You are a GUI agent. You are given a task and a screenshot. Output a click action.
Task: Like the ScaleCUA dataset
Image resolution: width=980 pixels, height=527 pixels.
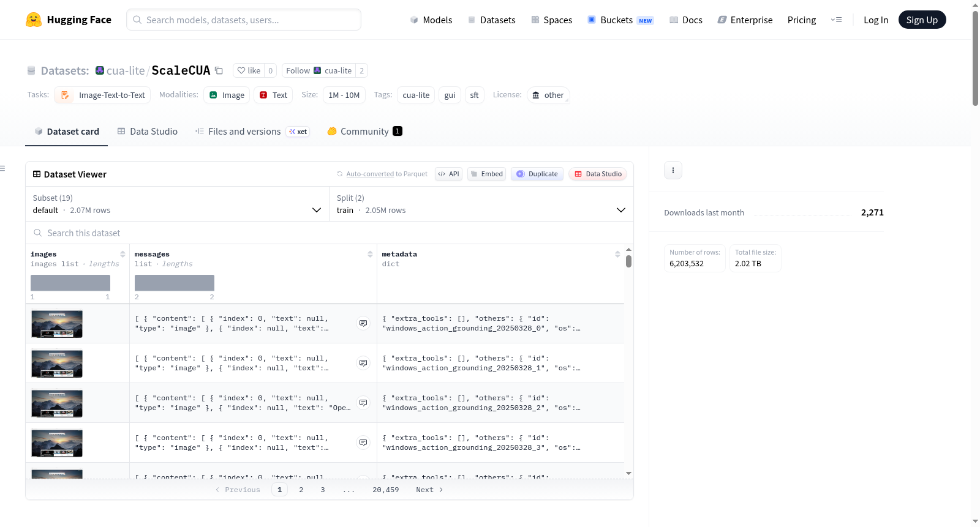pyautogui.click(x=249, y=70)
